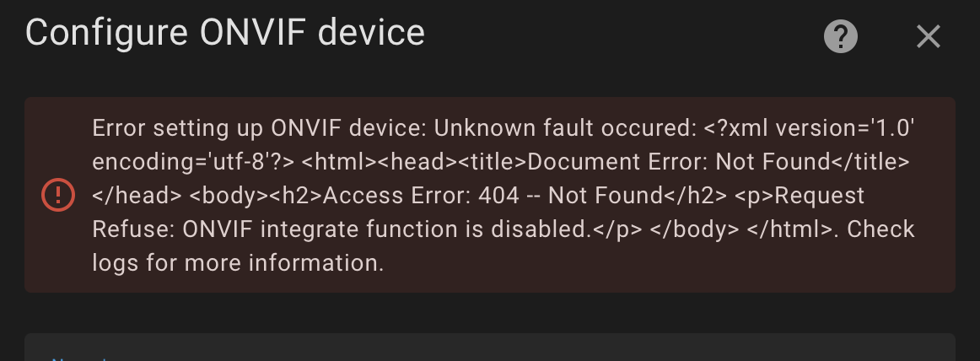Screen dimensions: 980x361
Task: Click the blue field label at bottom
Action: click(80, 358)
